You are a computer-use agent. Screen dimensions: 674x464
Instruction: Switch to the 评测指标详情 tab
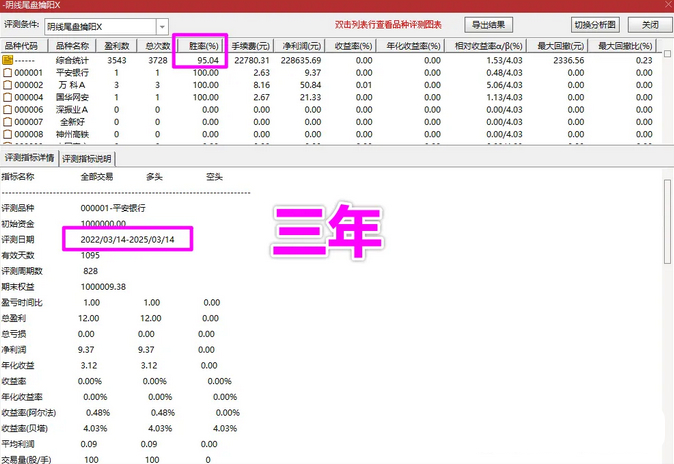tap(29, 158)
